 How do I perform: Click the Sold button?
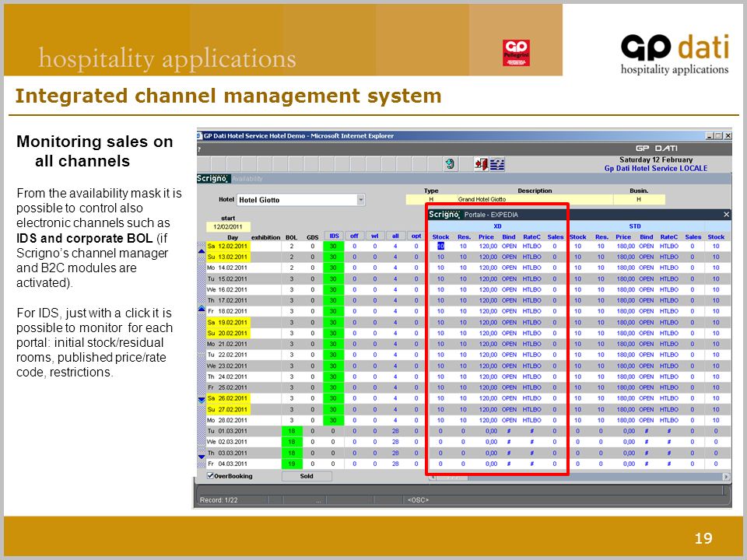point(307,476)
